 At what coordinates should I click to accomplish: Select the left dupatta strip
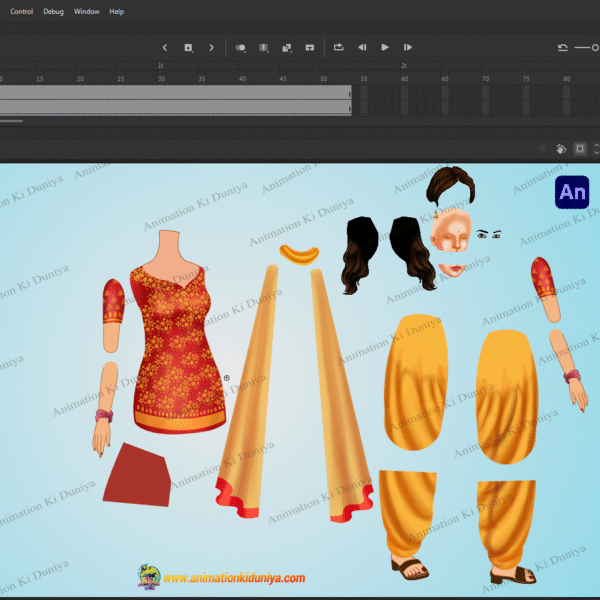coord(248,390)
